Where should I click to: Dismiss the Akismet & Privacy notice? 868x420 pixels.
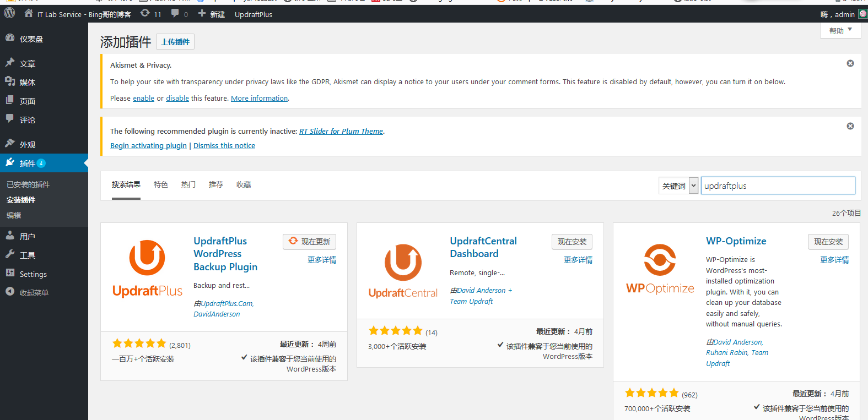[850, 63]
